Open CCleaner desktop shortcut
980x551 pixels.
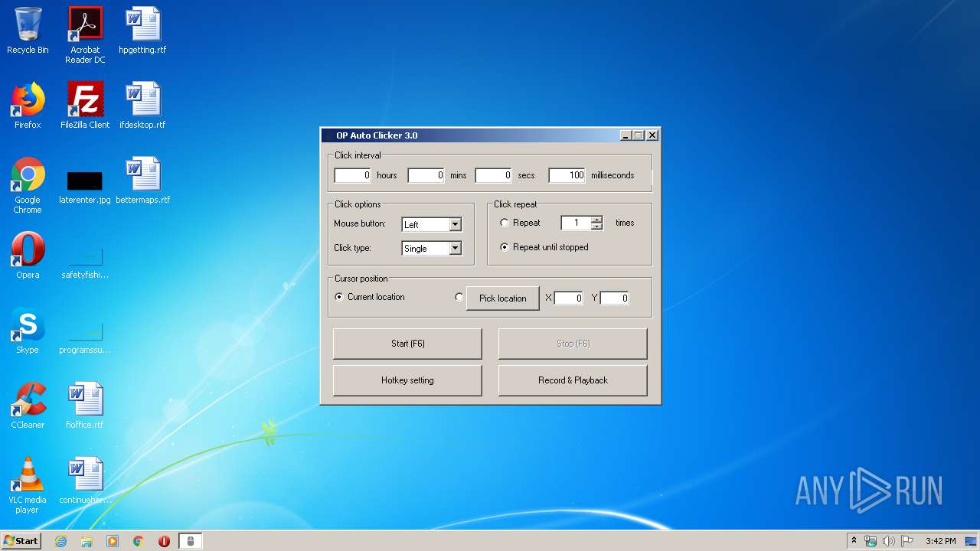(x=28, y=406)
